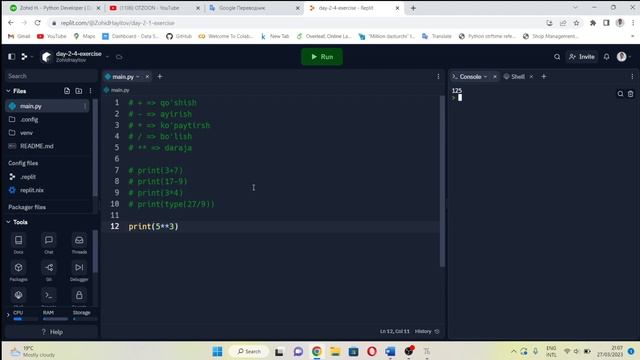Select main.py in the file tree
This screenshot has width=640, height=360.
coord(47,106)
